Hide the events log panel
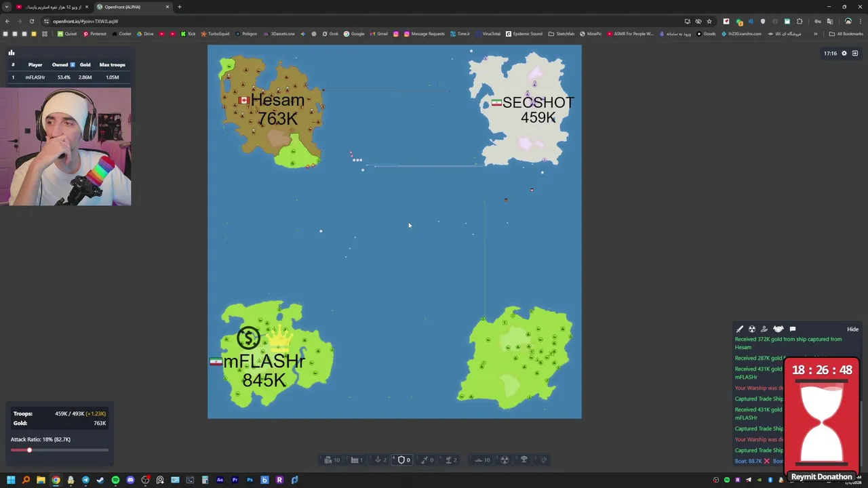 (x=852, y=329)
